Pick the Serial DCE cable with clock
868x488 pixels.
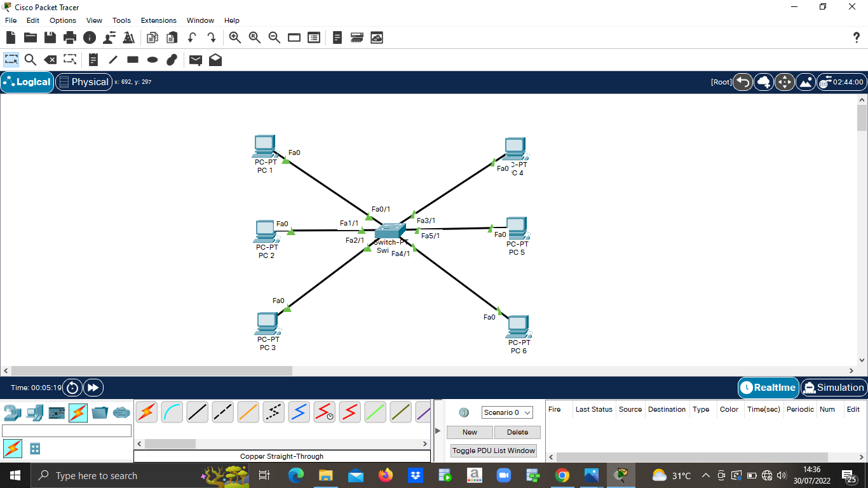[x=325, y=412]
